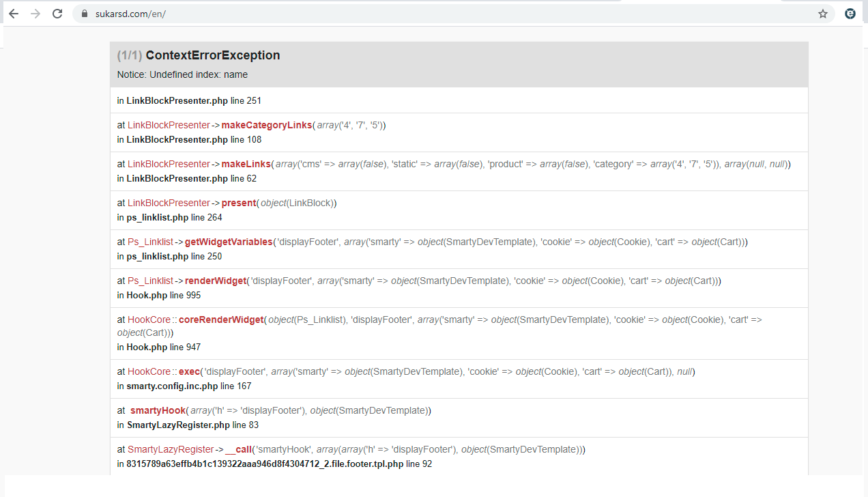The height and width of the screenshot is (497, 868).
Task: Select LinkBlockPresenter.php line 251 row
Action: [459, 100]
